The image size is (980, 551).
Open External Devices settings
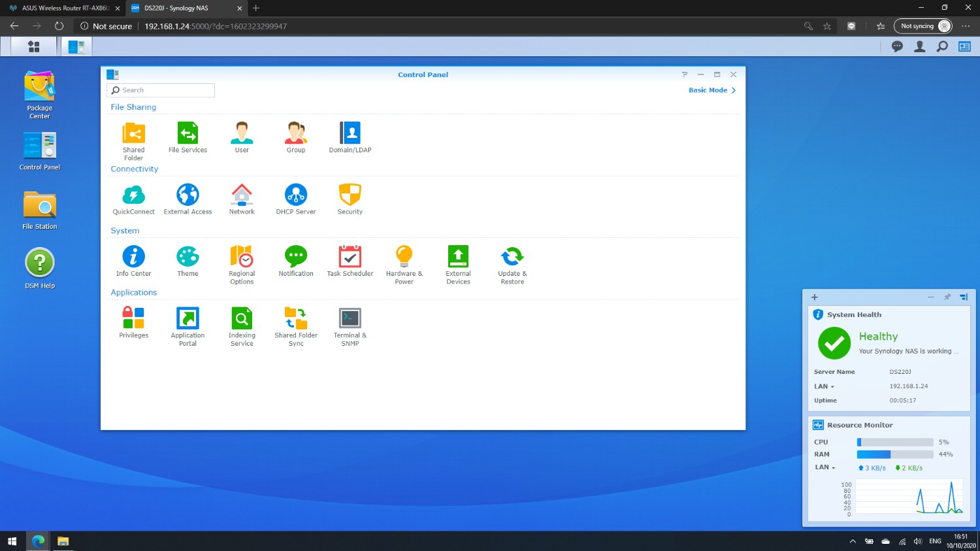(x=458, y=265)
